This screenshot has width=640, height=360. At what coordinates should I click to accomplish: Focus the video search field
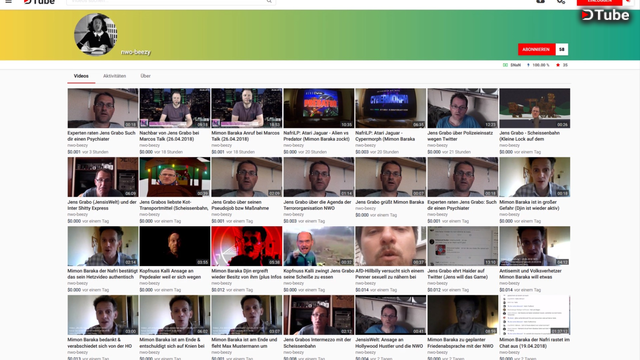pos(167,2)
